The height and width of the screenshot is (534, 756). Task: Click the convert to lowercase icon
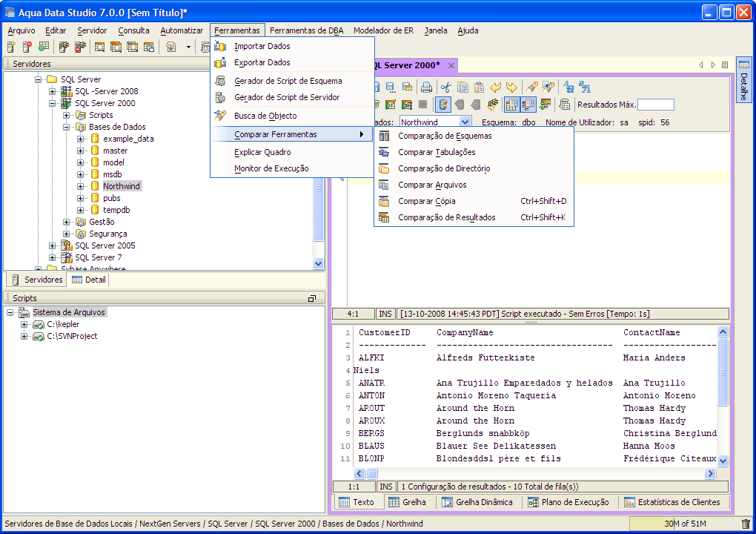(x=568, y=88)
